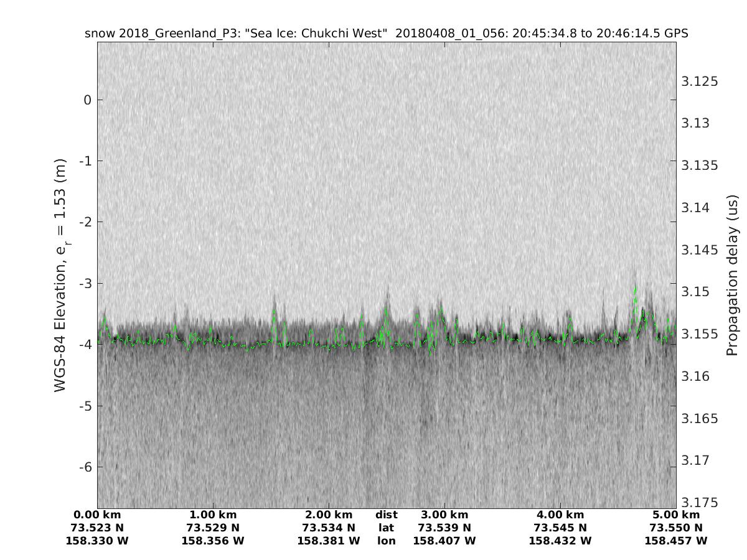The width and height of the screenshot is (747, 560).
Task: Select the -3 elevation tick label
Action: click(x=85, y=284)
